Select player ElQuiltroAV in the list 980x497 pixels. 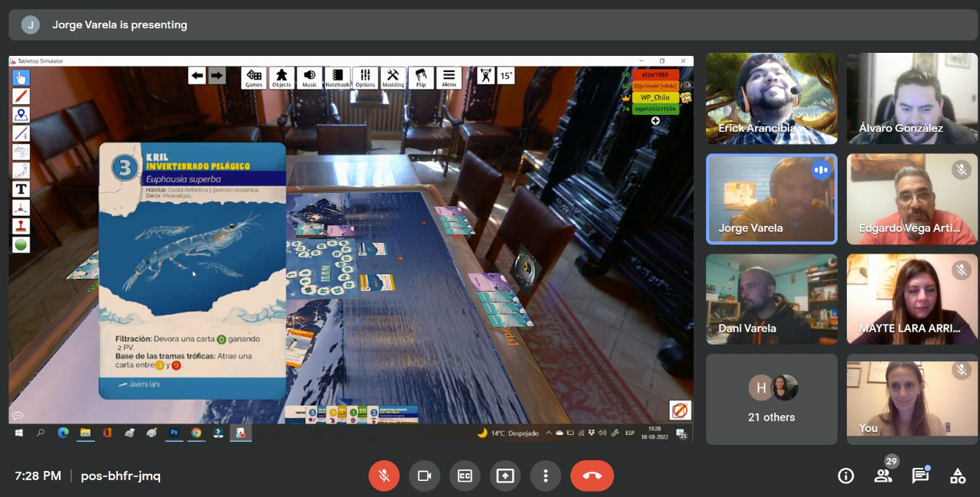tap(655, 86)
